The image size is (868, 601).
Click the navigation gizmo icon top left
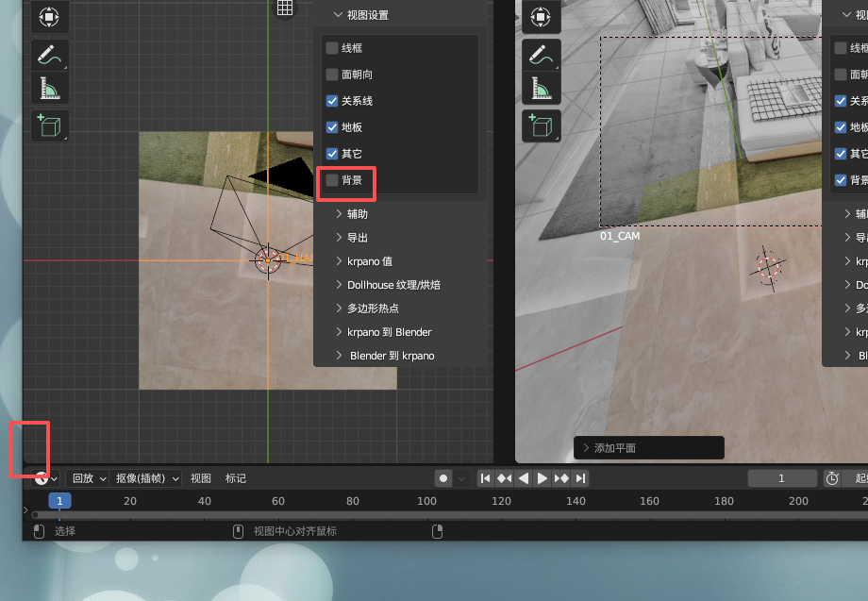[47, 16]
